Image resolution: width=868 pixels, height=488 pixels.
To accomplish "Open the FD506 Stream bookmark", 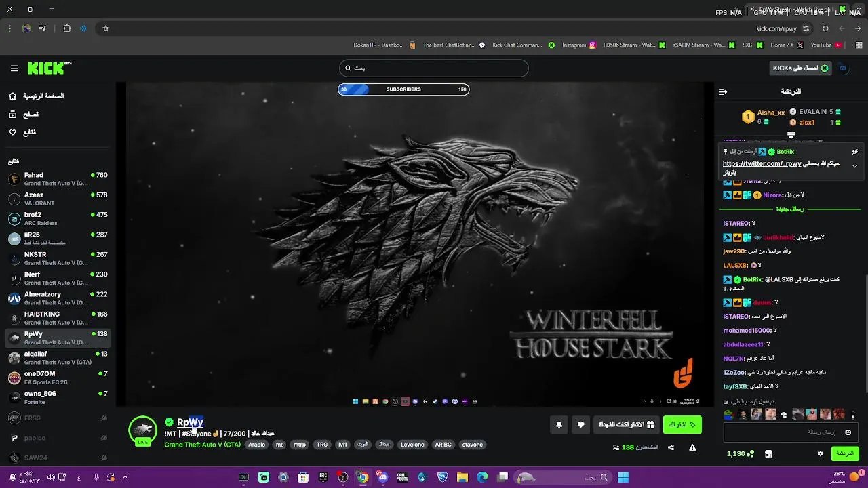I will tap(635, 45).
